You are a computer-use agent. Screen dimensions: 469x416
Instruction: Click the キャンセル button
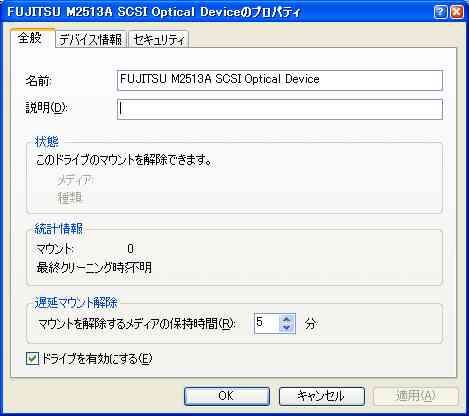pos(321,396)
